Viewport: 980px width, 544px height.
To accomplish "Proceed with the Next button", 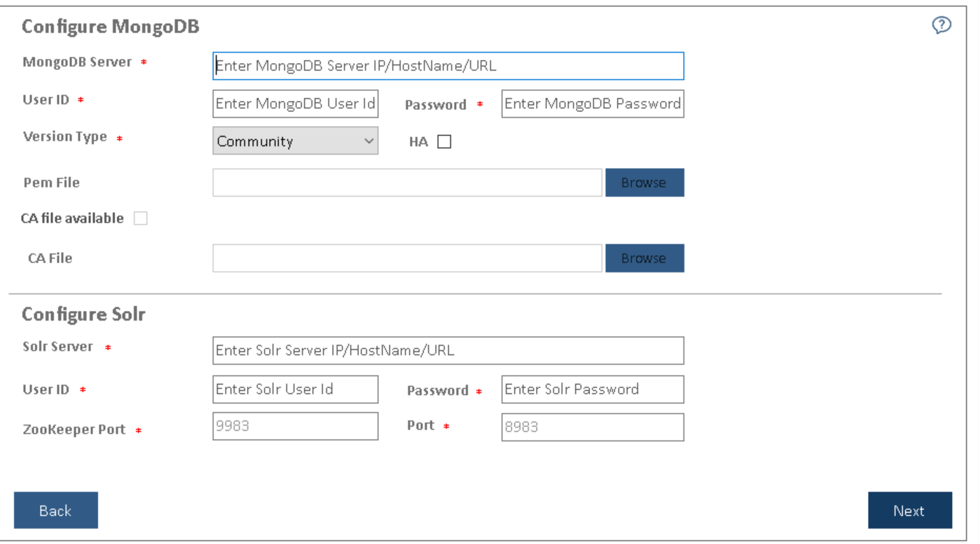I will [909, 510].
